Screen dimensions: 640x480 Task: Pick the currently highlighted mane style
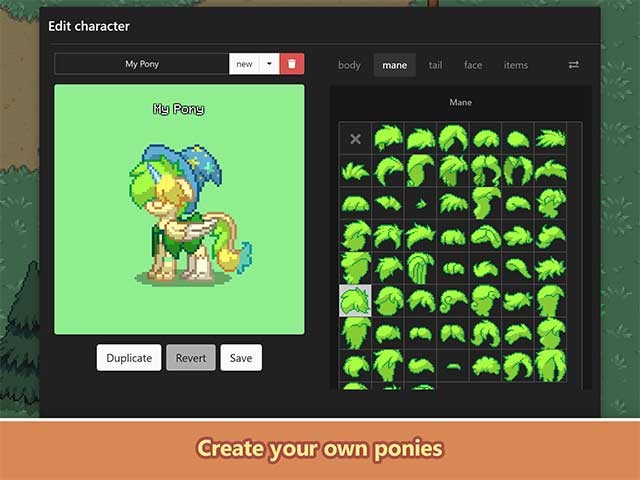(x=355, y=300)
